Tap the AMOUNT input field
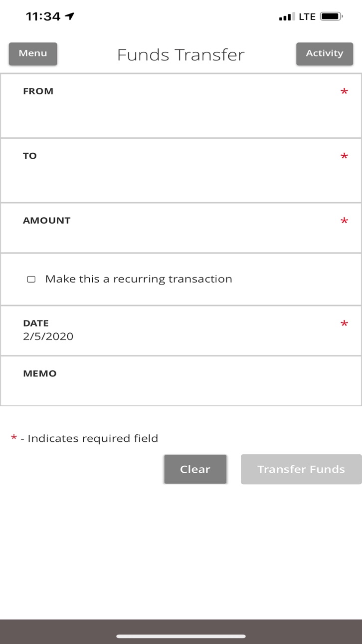The image size is (362, 644). [x=181, y=228]
